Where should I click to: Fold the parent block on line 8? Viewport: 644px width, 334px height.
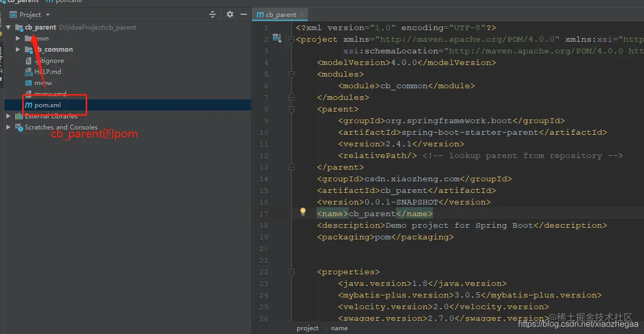coord(291,109)
